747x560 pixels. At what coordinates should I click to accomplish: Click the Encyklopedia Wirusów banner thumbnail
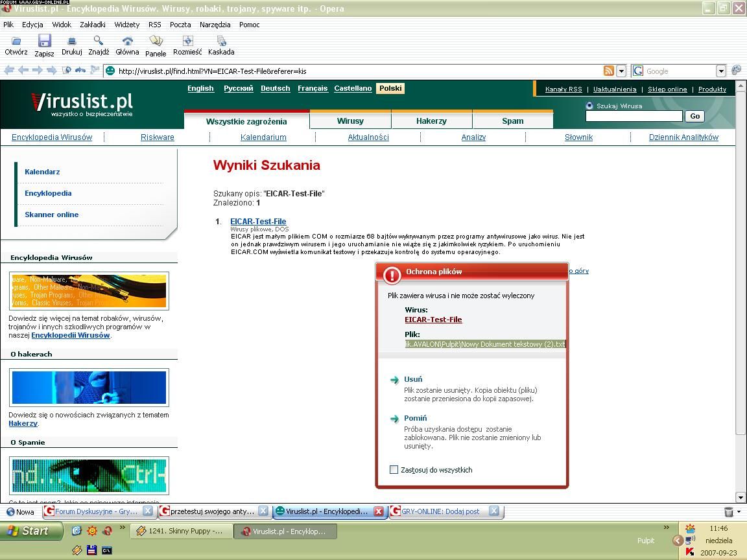[x=89, y=291]
